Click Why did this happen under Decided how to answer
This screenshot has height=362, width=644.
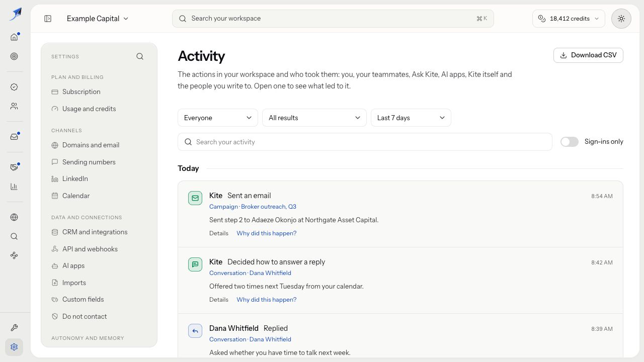point(267,300)
